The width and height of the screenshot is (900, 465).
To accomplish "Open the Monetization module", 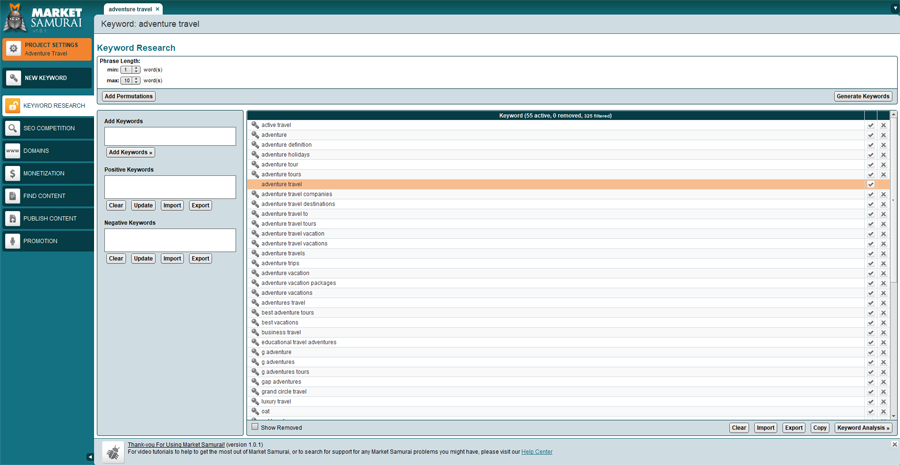I will tap(47, 173).
